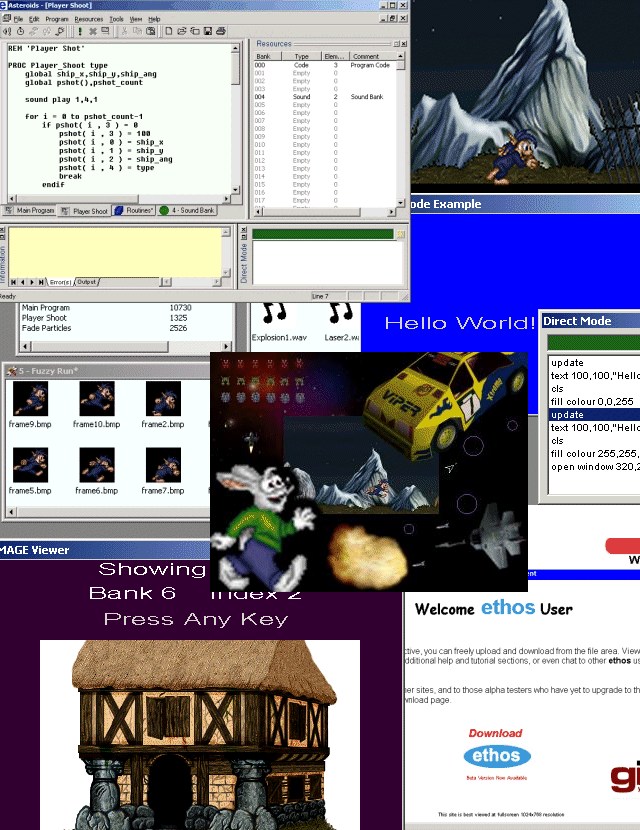Select bank 000 Code row in the Resources list
The width and height of the screenshot is (640, 830).
324,65
